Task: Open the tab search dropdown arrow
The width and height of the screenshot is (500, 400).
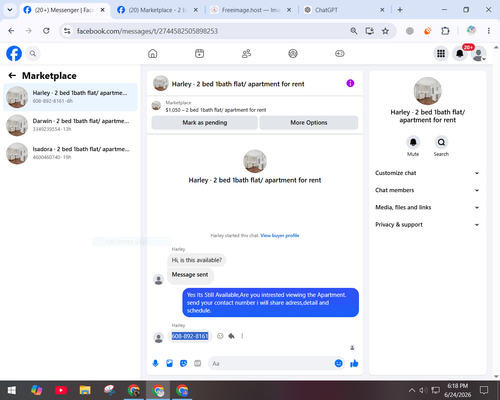Action: (x=10, y=10)
